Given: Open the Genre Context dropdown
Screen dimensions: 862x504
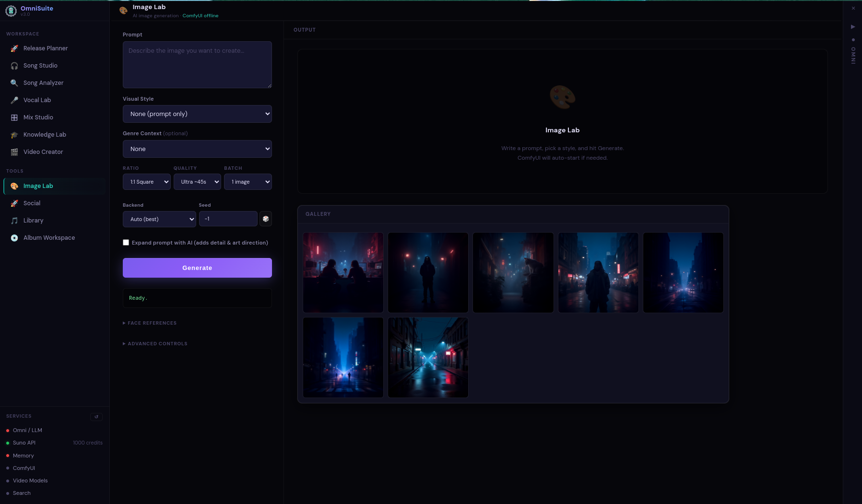Looking at the screenshot, I should [197, 149].
